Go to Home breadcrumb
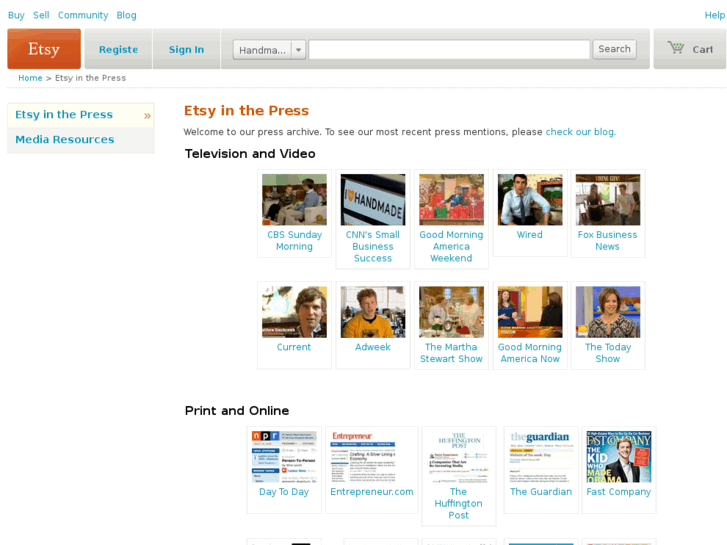Screen dimensions: 727x545 (x=30, y=78)
